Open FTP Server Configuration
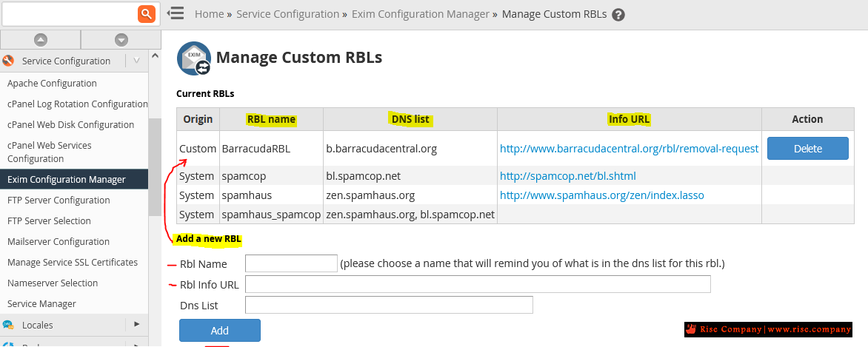 [x=59, y=201]
